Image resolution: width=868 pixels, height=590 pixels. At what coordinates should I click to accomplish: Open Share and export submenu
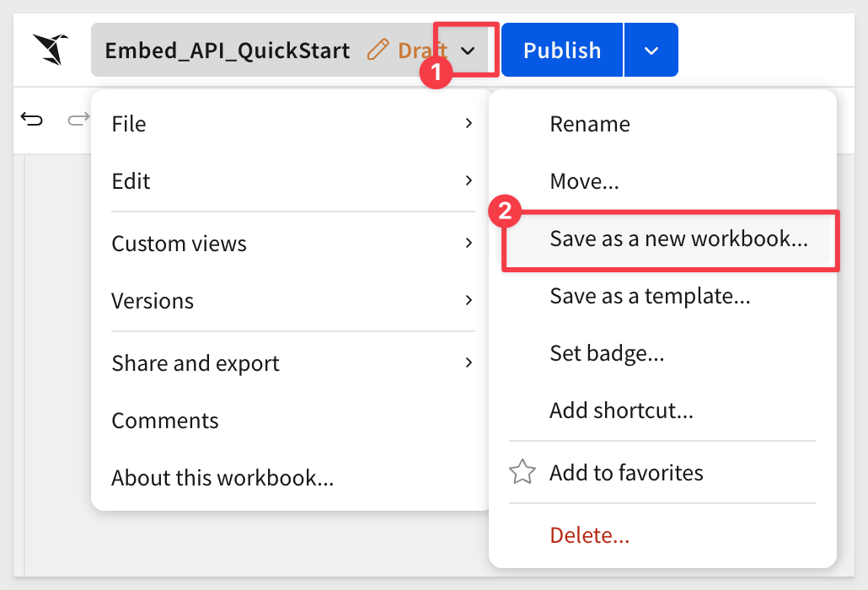click(x=292, y=363)
